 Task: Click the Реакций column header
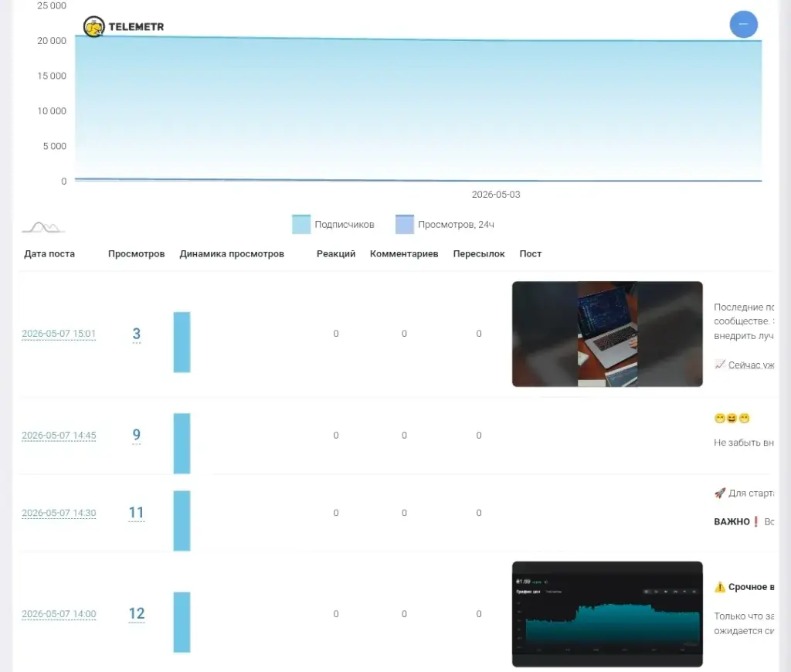336,254
